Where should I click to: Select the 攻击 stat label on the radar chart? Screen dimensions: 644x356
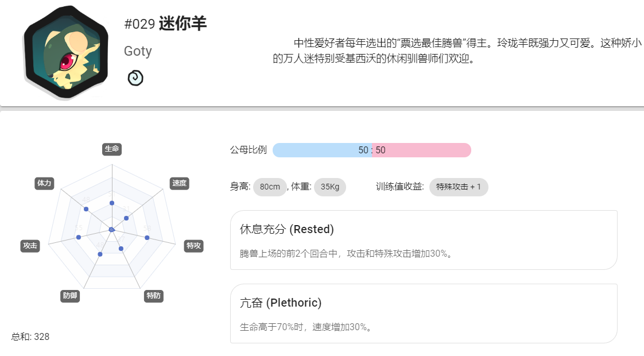30,246
